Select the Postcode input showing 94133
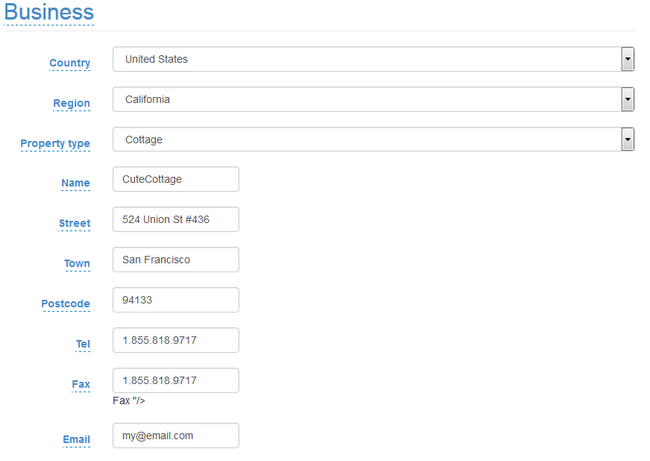 click(175, 300)
